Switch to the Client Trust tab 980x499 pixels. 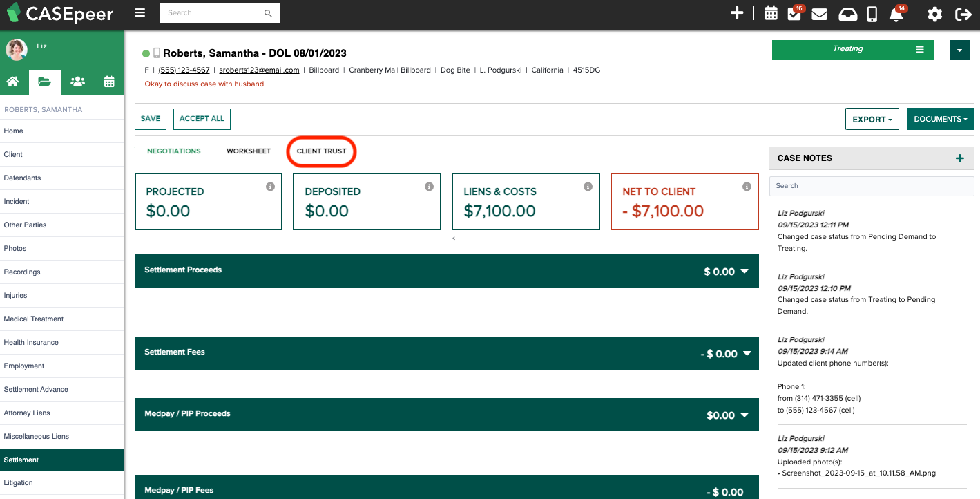coord(322,151)
